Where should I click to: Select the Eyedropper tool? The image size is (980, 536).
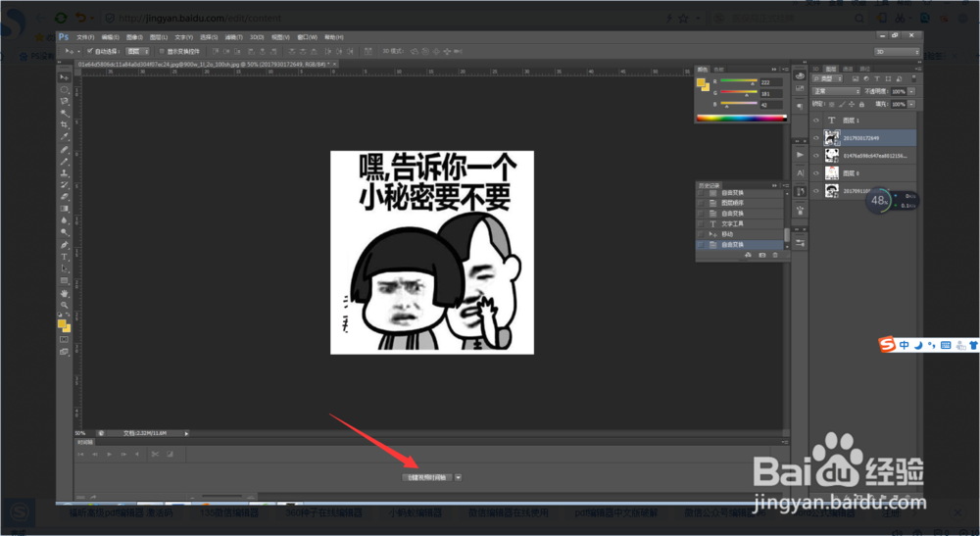65,137
